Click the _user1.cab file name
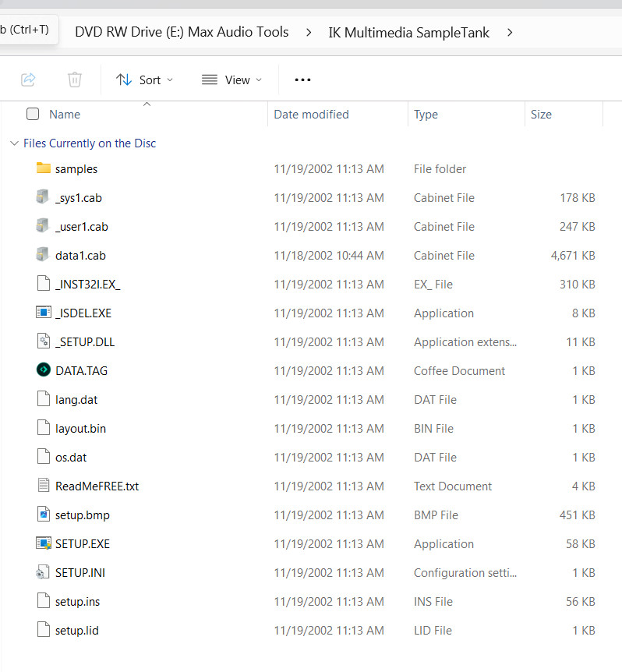 point(82,227)
